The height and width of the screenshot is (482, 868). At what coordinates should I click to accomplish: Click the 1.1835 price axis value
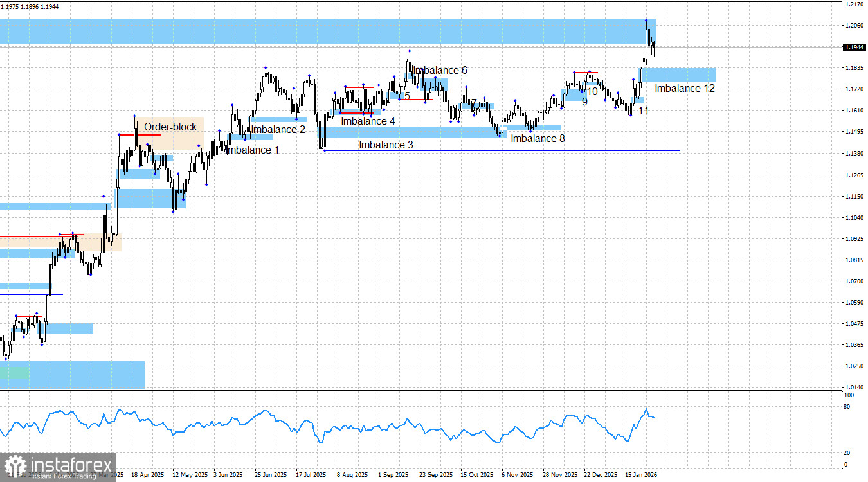pyautogui.click(x=854, y=68)
